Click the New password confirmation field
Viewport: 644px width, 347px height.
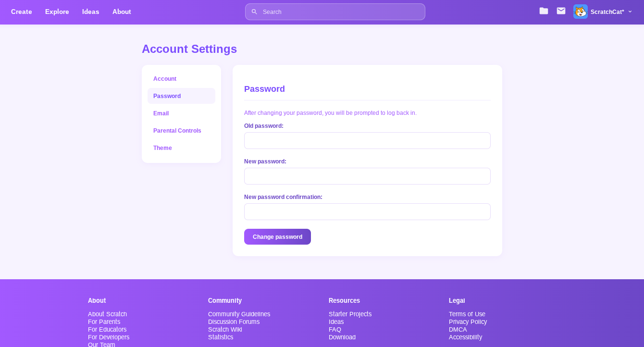(x=367, y=212)
